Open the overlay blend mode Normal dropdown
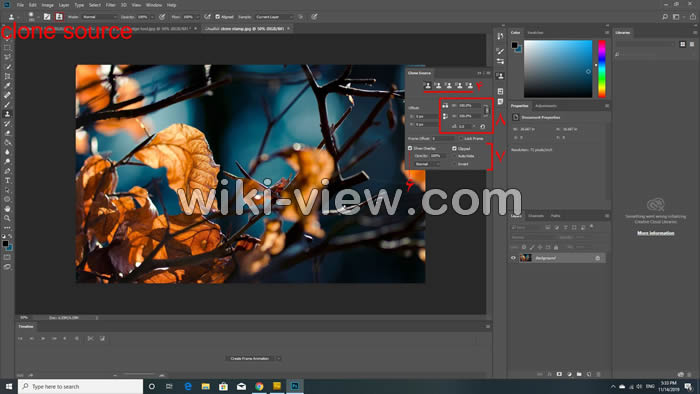 [x=427, y=164]
